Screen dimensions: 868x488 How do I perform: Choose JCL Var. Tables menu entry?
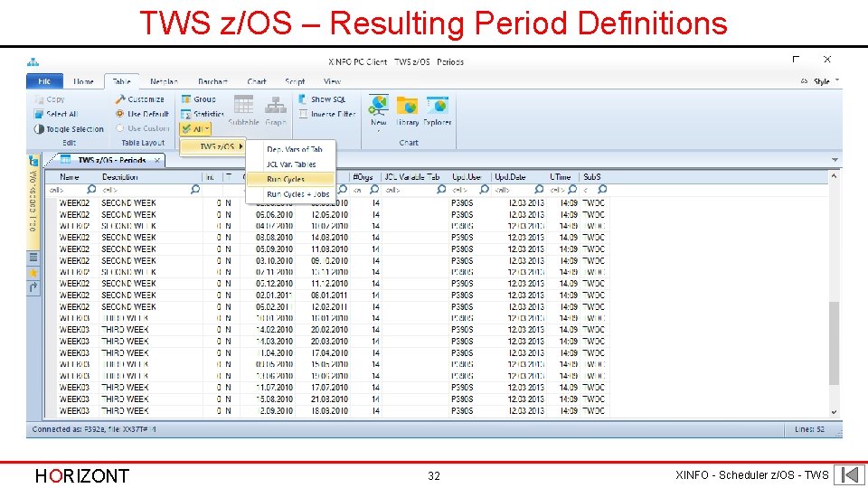pyautogui.click(x=292, y=164)
